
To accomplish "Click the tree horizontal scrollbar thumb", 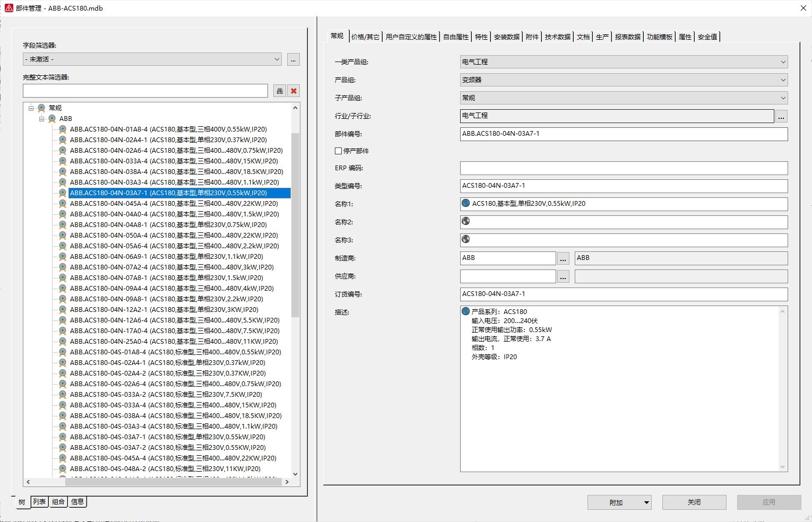I will tap(172, 482).
